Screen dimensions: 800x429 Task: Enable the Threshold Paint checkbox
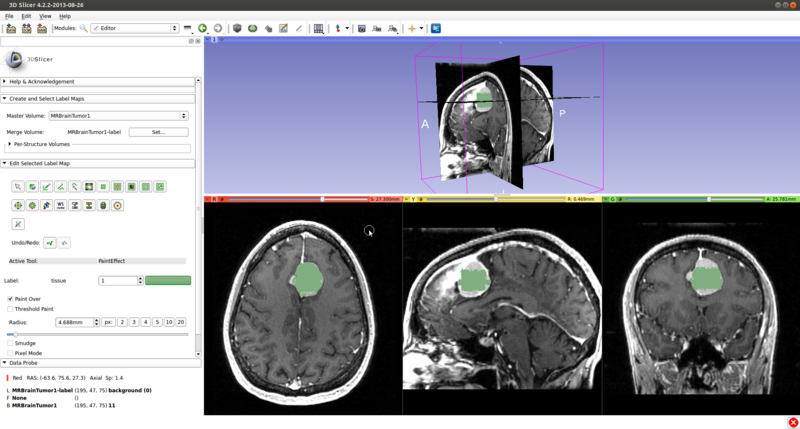pyautogui.click(x=11, y=309)
